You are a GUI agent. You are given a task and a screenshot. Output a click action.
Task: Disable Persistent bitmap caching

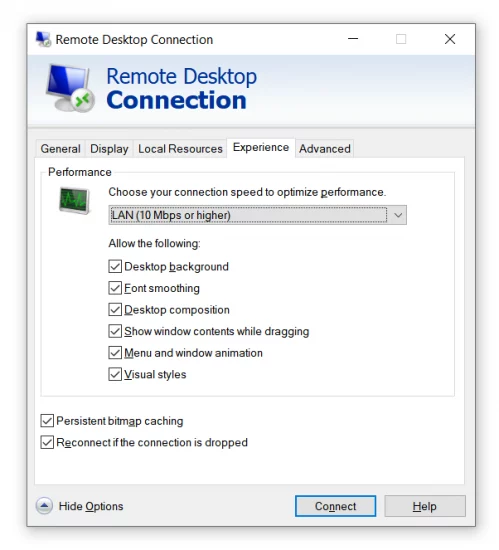[47, 421]
